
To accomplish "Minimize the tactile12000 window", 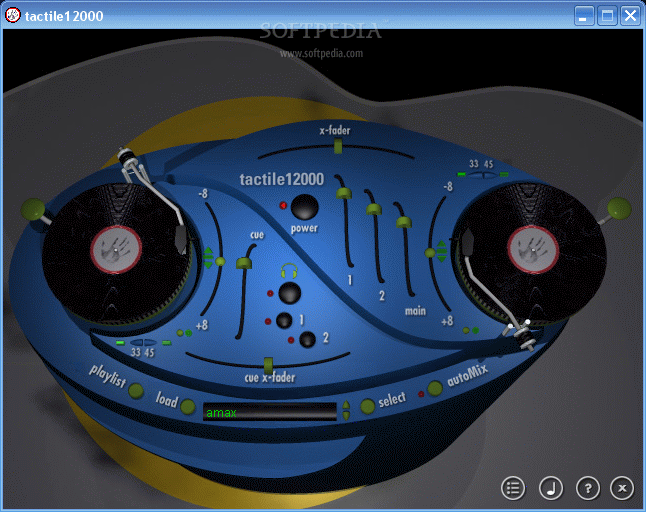I will [584, 16].
